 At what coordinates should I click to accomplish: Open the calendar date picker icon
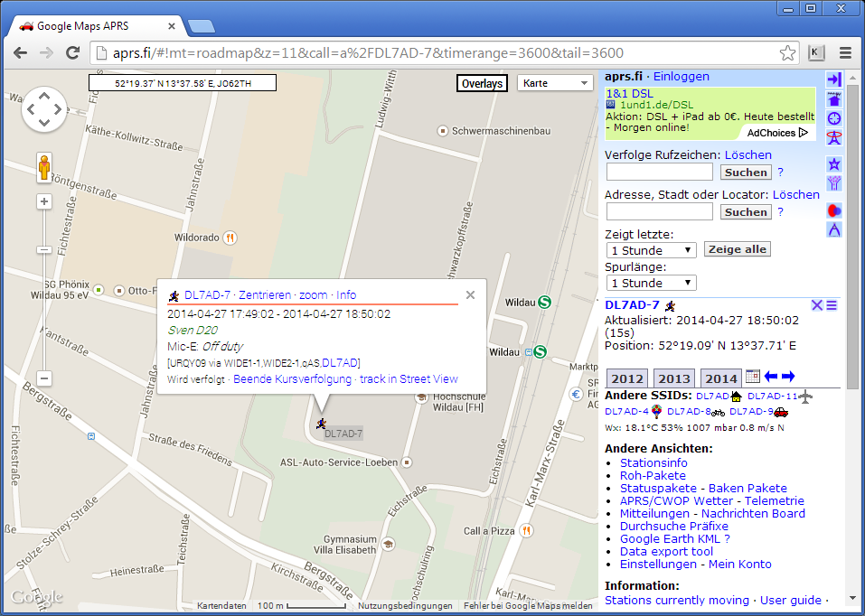click(752, 377)
